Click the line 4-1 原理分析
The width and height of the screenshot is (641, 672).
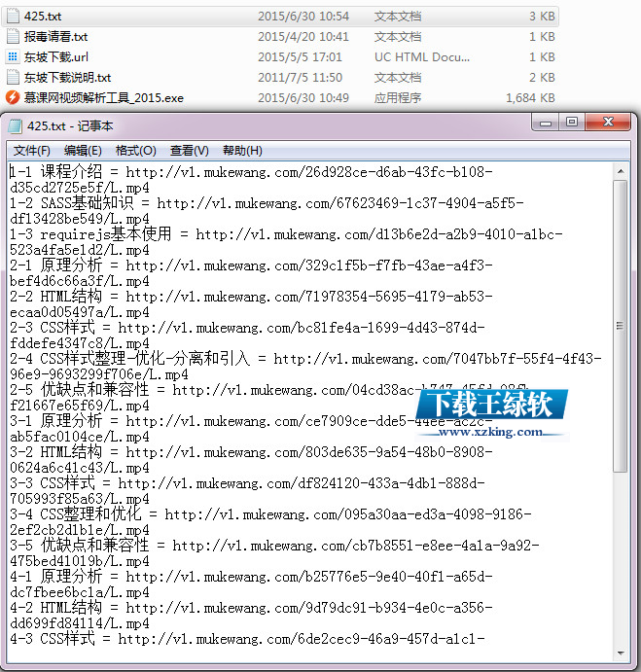(251, 577)
